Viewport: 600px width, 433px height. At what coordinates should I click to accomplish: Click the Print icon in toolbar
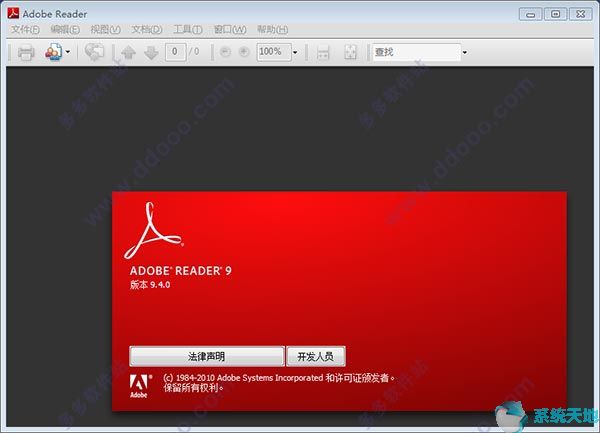[x=26, y=52]
